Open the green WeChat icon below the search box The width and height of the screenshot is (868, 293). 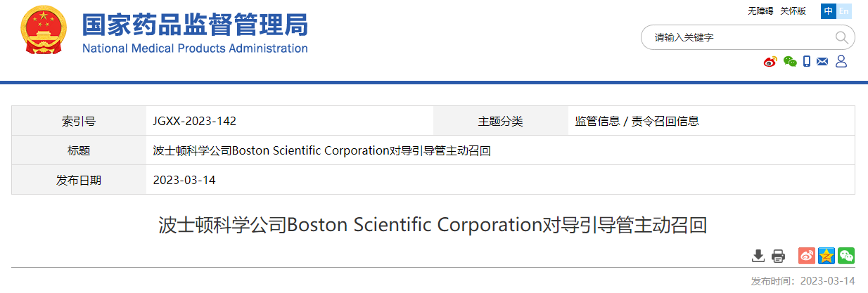coord(790,62)
